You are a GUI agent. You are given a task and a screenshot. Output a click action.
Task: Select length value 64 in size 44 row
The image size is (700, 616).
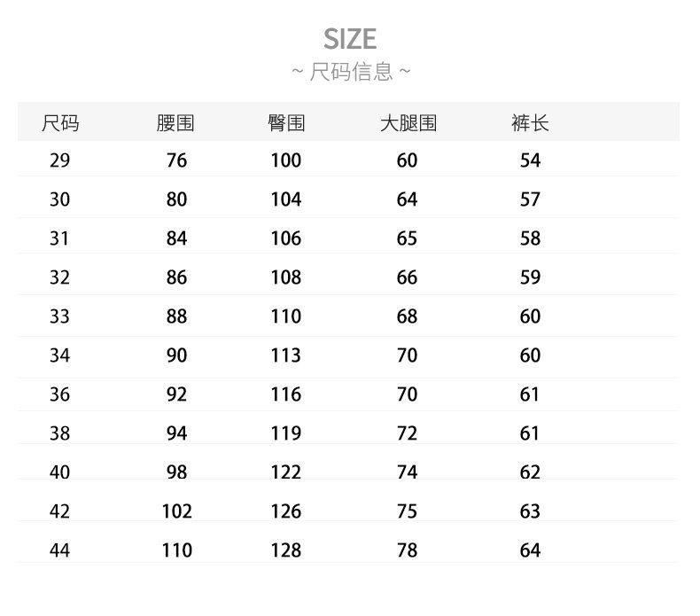pyautogui.click(x=530, y=550)
